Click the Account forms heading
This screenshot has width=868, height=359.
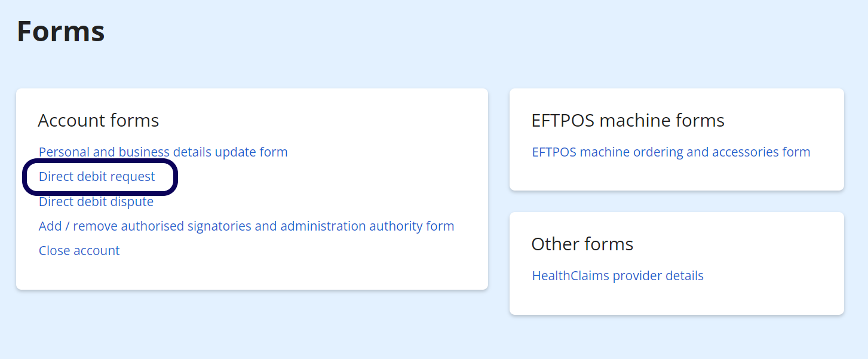point(99,121)
